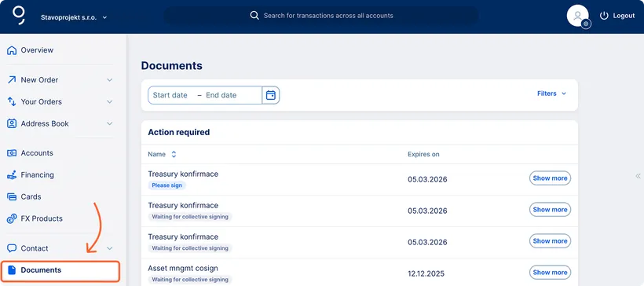Expand the New Order submenu chevron
This screenshot has height=286, width=644.
(110, 79)
